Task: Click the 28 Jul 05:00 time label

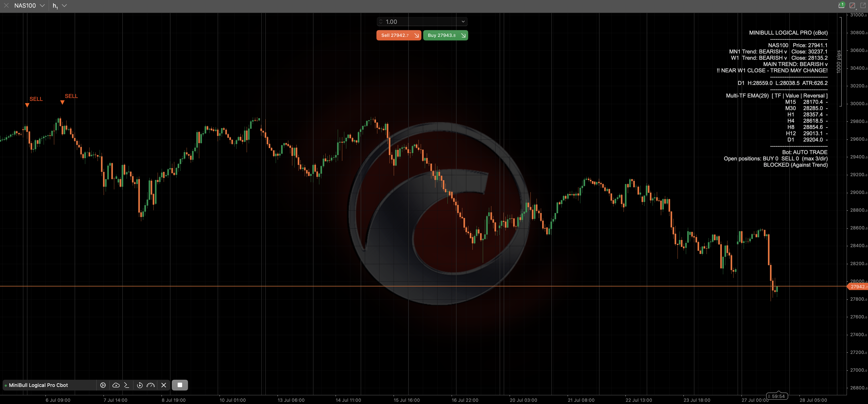Action: click(813, 400)
